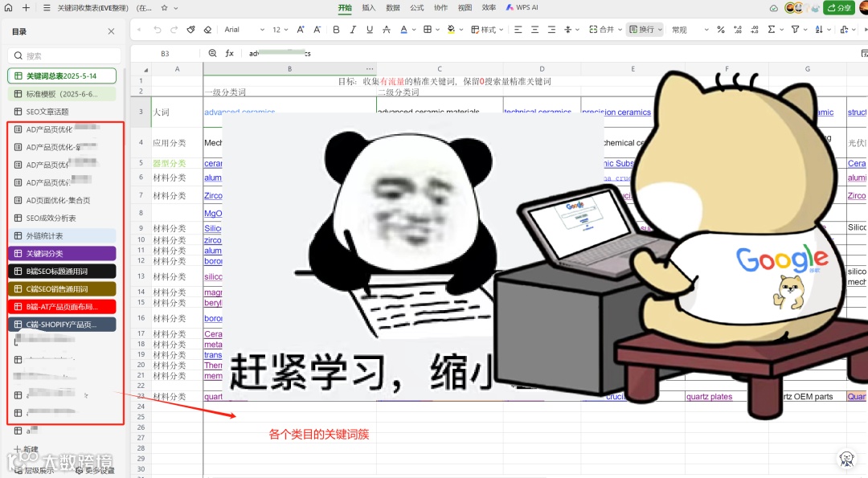The width and height of the screenshot is (868, 478).
Task: Star this document as favorite
Action: tap(164, 8)
